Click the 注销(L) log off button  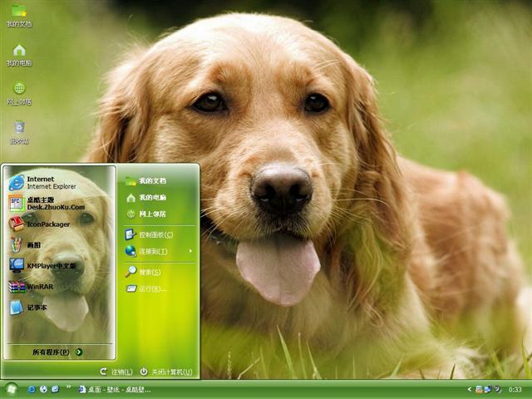point(116,372)
